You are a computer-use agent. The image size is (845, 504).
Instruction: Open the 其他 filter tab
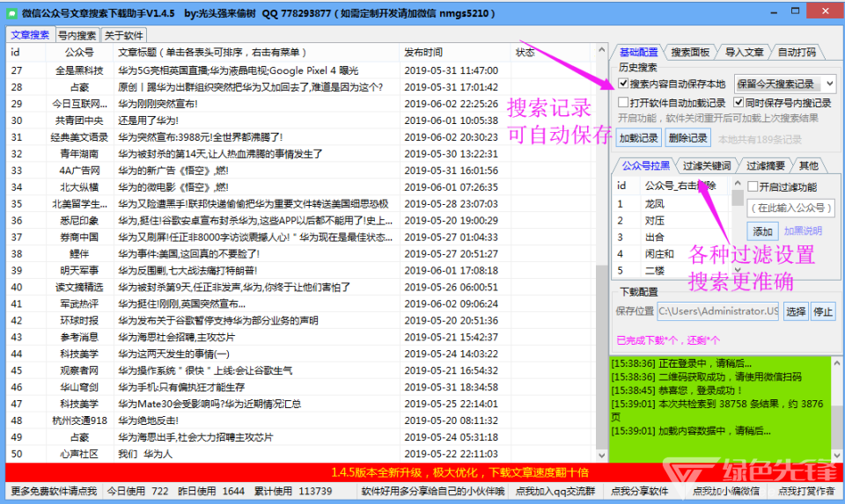[808, 166]
